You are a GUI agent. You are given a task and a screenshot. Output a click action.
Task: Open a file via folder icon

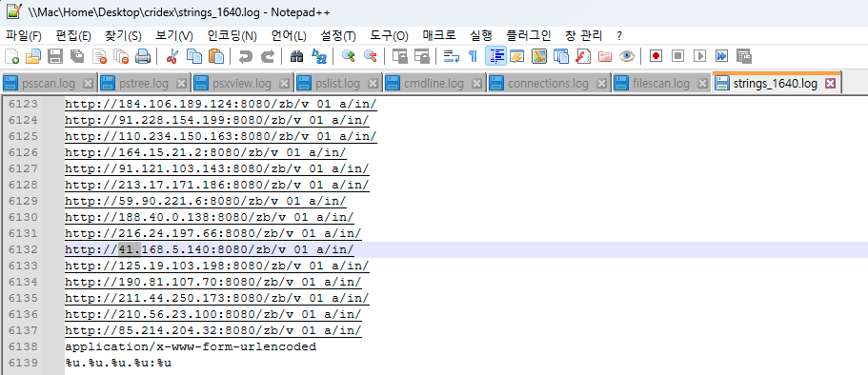coord(33,56)
